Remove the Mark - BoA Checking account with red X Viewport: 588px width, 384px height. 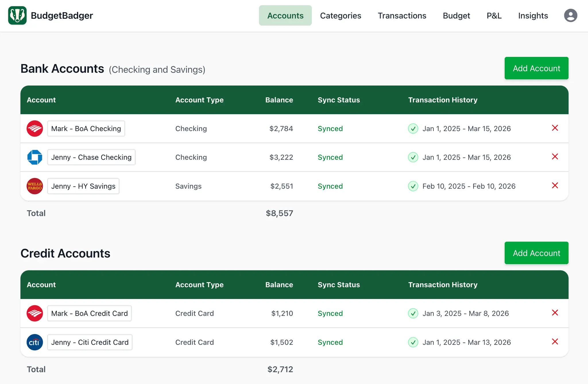pyautogui.click(x=555, y=128)
